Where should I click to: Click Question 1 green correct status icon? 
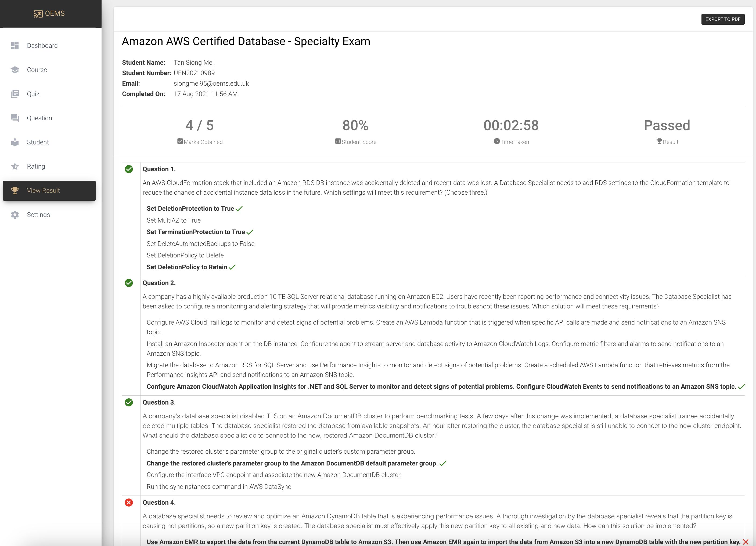click(129, 169)
